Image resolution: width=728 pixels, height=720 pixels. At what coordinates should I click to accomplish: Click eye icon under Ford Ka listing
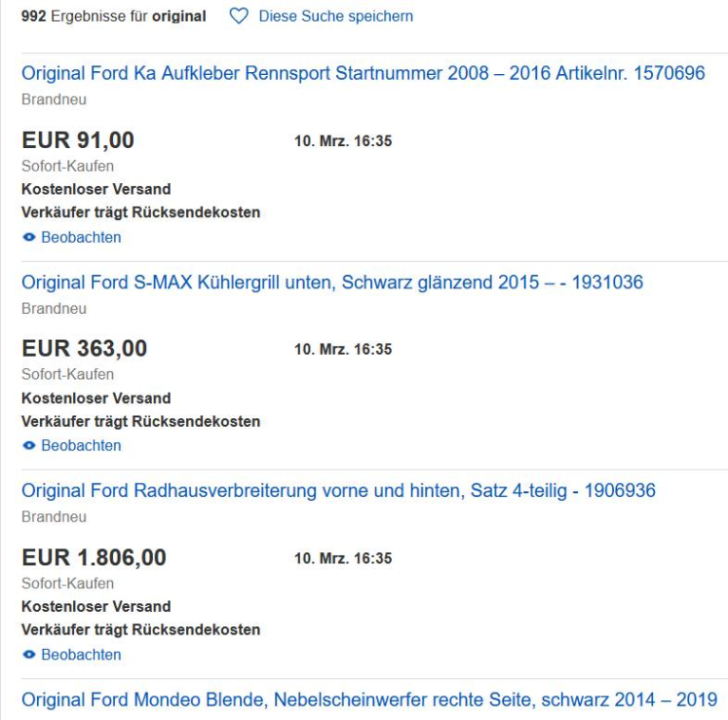click(29, 237)
